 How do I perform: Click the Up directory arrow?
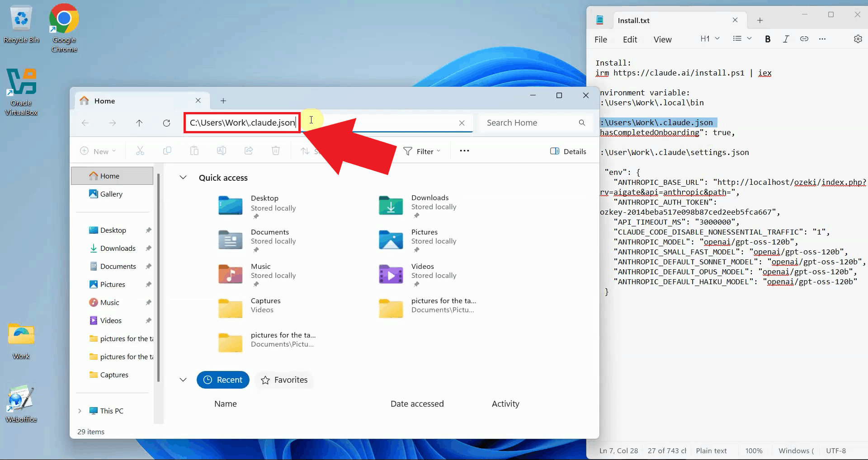(139, 123)
